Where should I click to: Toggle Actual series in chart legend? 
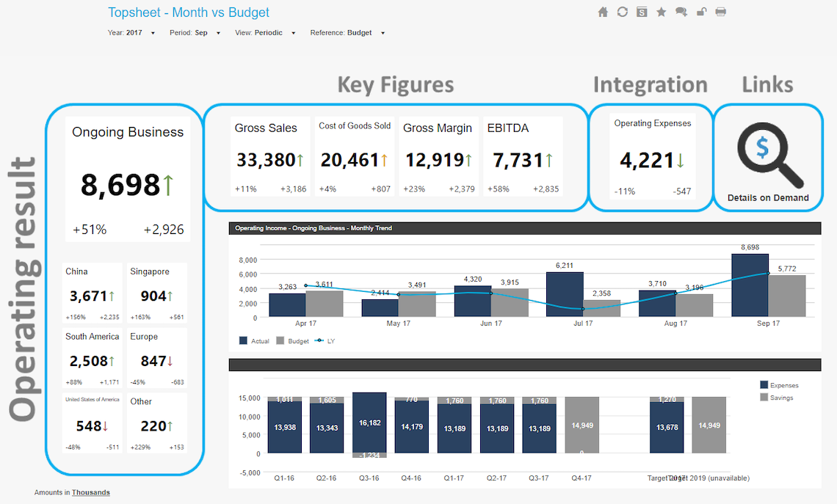point(255,341)
